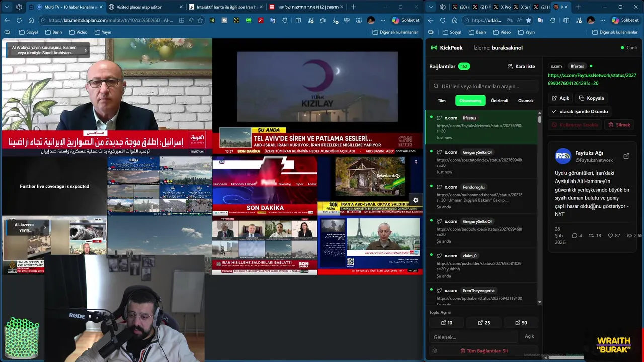644x362 pixels.
Task: Open a new tab in the KickPeek browser window
Action: pyautogui.click(x=578, y=7)
